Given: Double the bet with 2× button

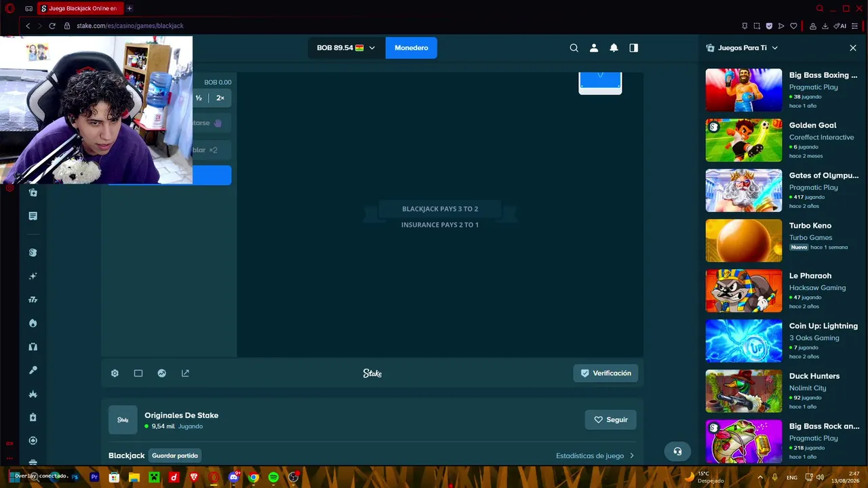Looking at the screenshot, I should pyautogui.click(x=220, y=98).
